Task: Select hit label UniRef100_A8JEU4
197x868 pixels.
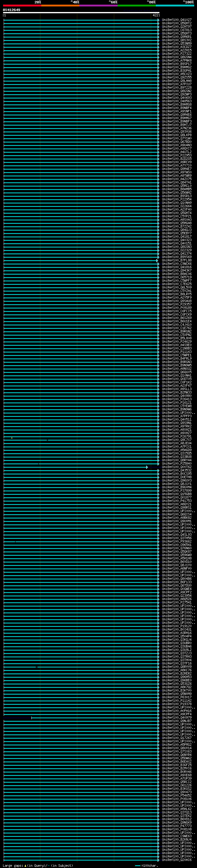Action: point(177,443)
